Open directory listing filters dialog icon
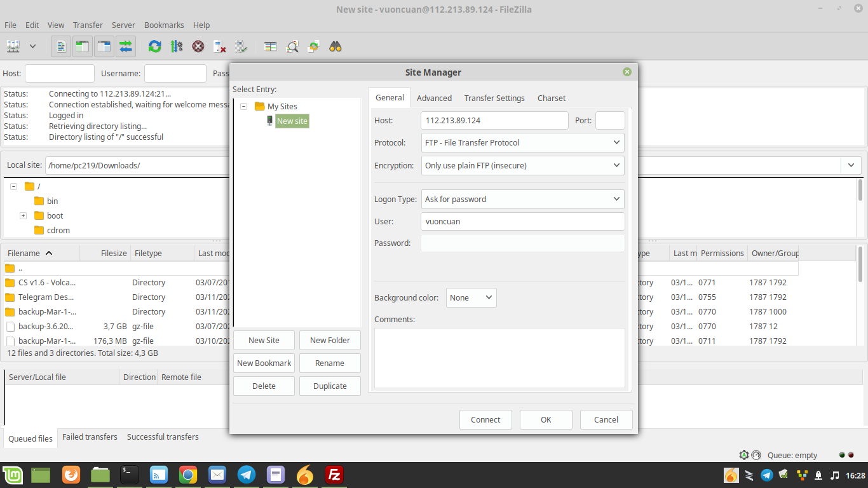The width and height of the screenshot is (868, 488). (x=271, y=46)
